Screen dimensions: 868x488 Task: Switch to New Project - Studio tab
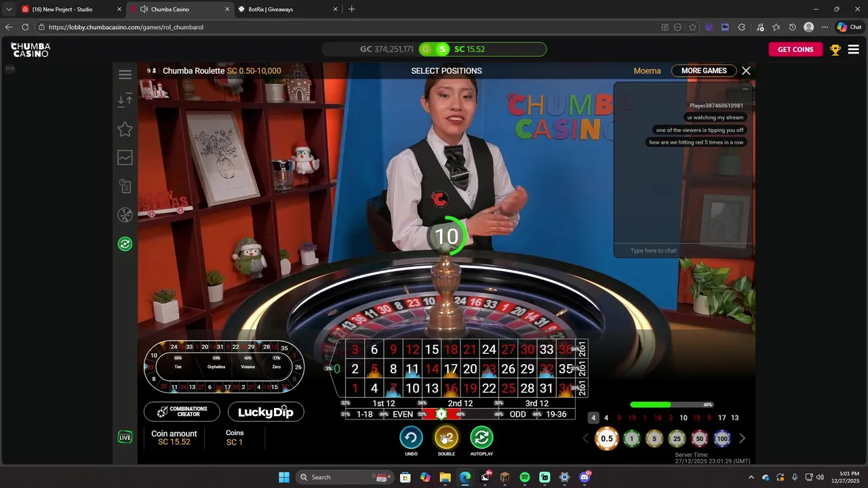click(x=72, y=9)
